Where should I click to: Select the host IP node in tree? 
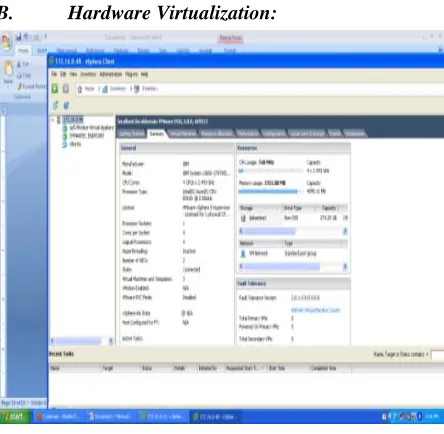coord(73,120)
